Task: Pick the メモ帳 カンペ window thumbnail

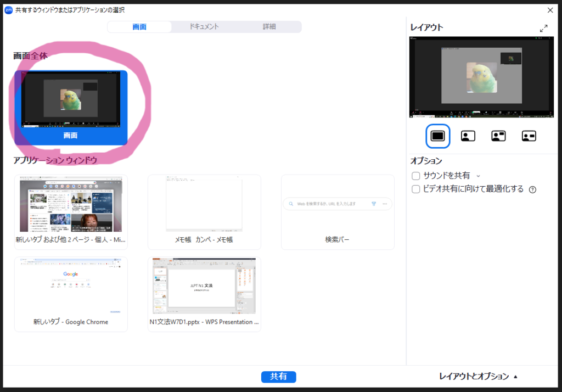Action: pos(204,211)
